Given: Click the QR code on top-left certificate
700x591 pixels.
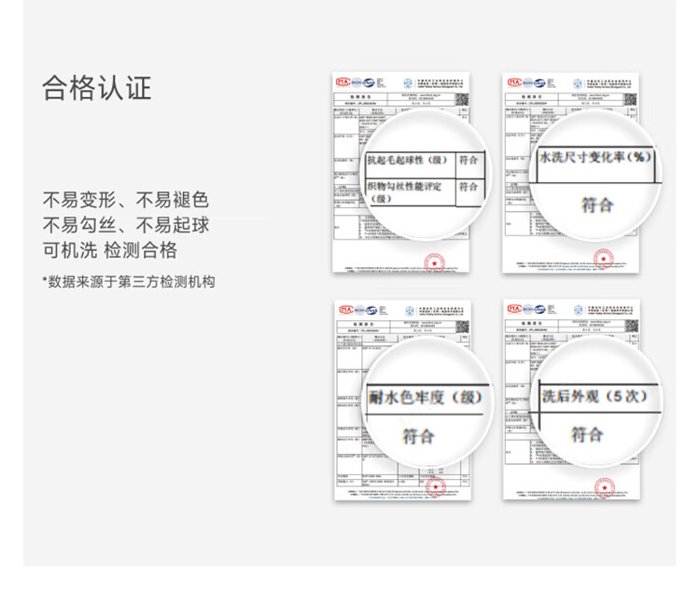Looking at the screenshot, I should click(460, 100).
